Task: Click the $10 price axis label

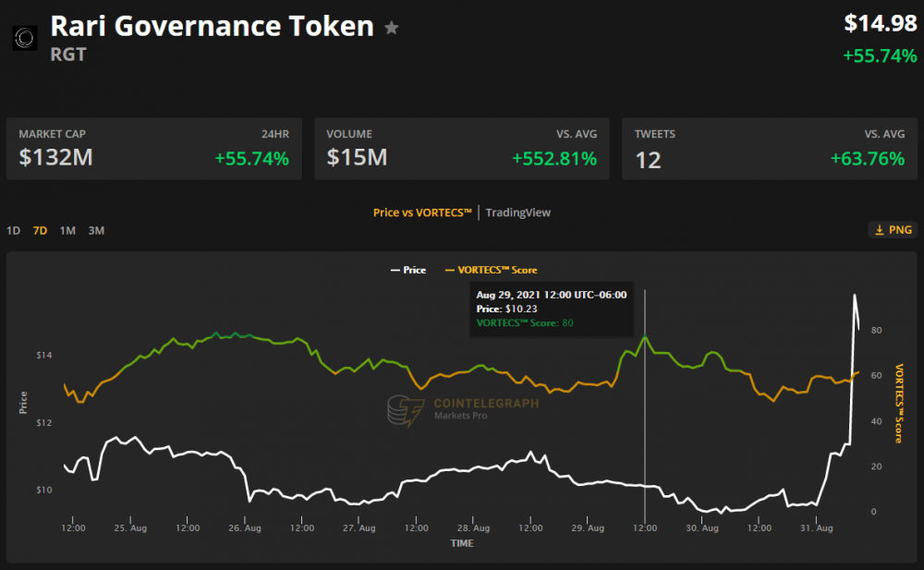Action: 44,490
